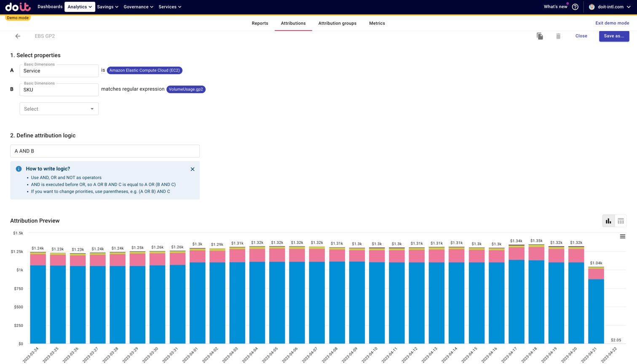This screenshot has height=364, width=637.
Task: Click the VolumeUsage.gp2 filter chip
Action: pyautogui.click(x=186, y=89)
